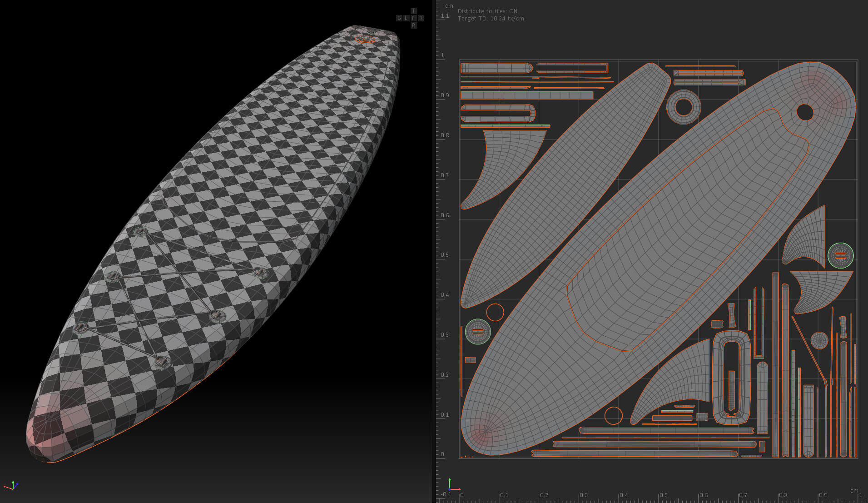This screenshot has width=868, height=503.
Task: Switch to Front view with the F button
Action: (x=413, y=18)
